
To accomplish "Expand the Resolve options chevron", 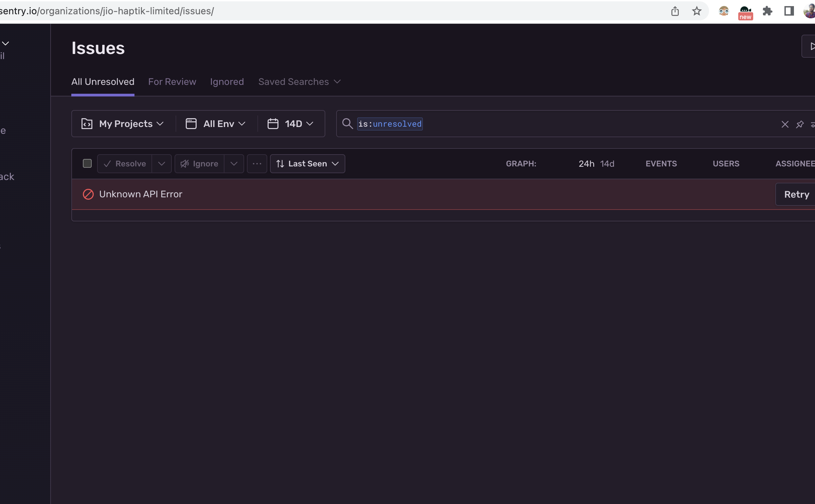I will [x=162, y=164].
